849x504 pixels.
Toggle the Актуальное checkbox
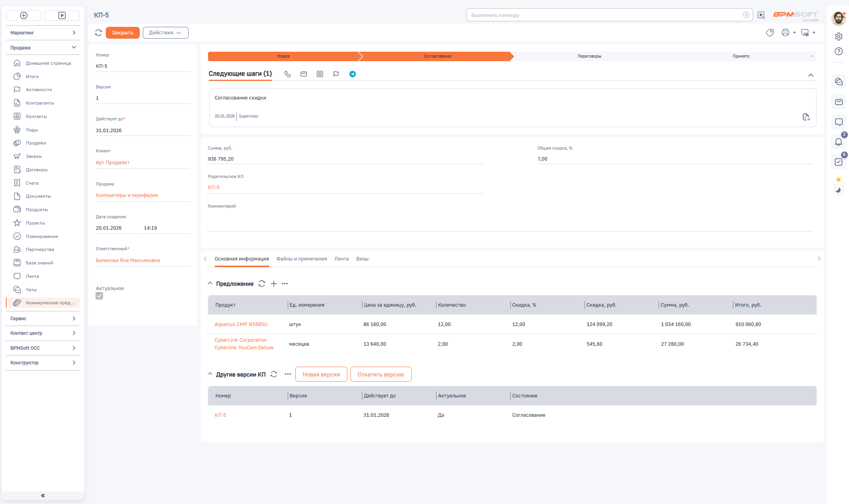click(99, 296)
